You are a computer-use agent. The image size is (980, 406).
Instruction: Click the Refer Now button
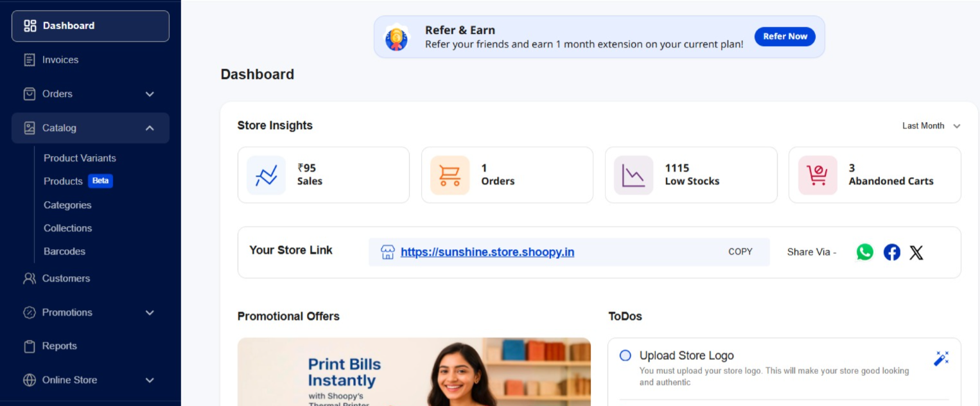784,37
